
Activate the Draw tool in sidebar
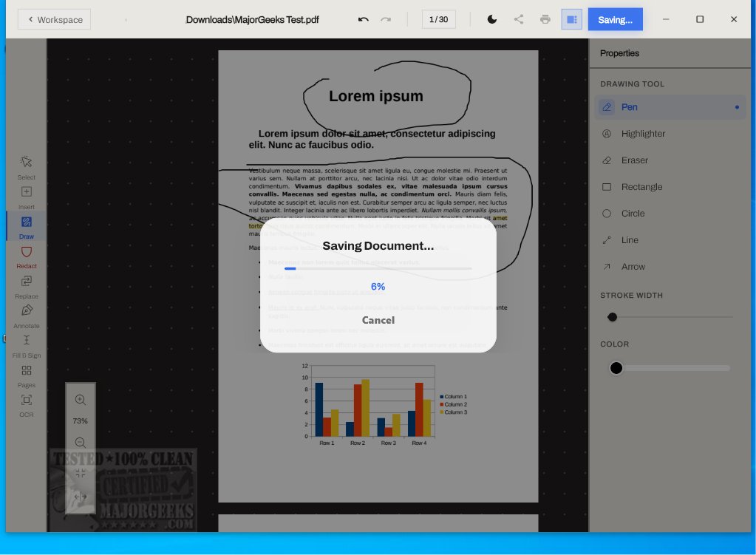27,227
